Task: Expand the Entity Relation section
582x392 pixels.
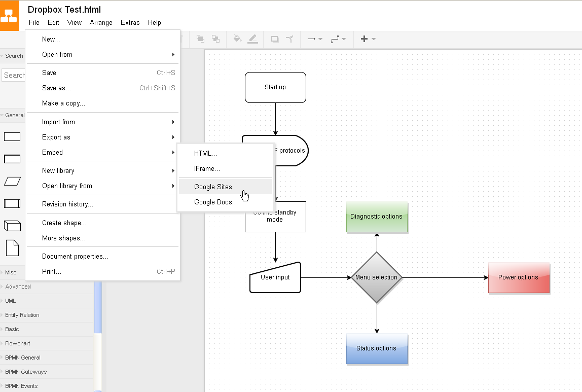Action: point(47,315)
